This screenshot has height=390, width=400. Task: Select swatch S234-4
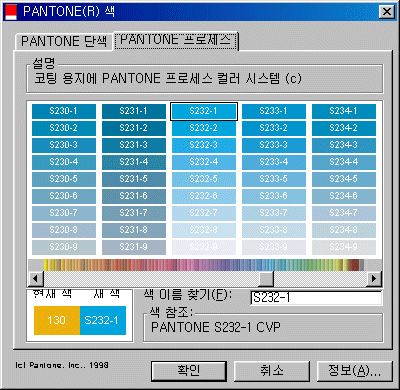[344, 162]
